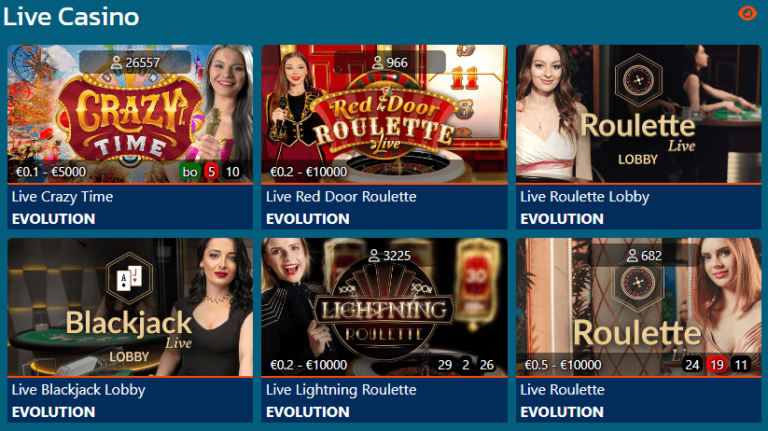Open the Live Crazy Time game thumbnail

[x=130, y=114]
